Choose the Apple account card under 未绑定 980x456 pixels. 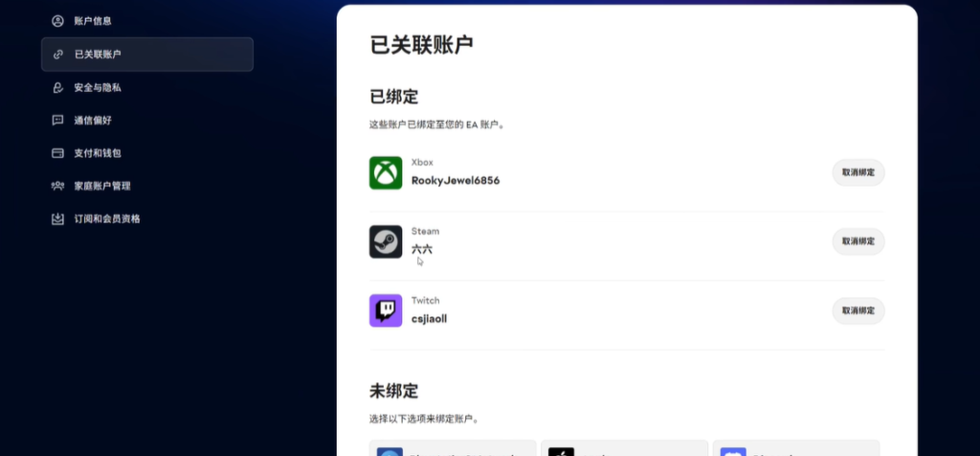click(x=624, y=448)
